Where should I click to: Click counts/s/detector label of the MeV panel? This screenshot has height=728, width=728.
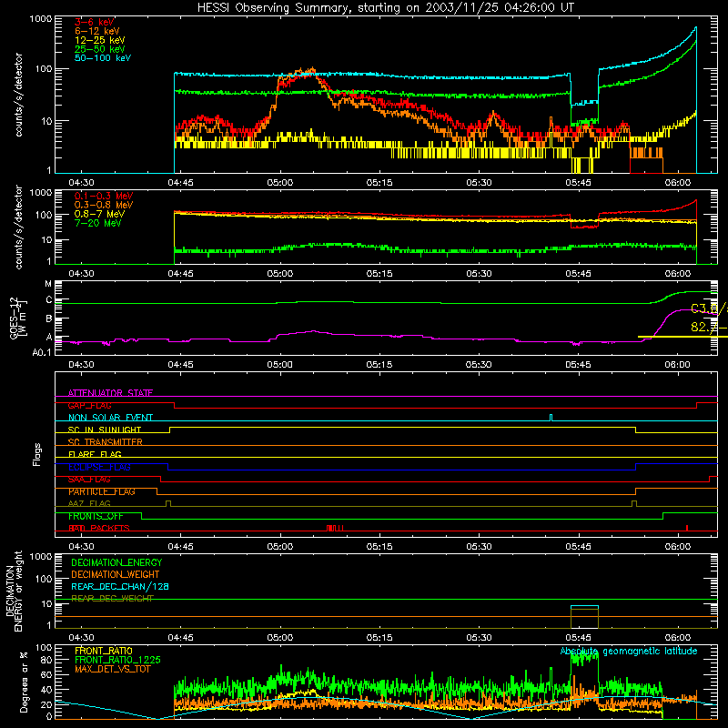click(18, 227)
